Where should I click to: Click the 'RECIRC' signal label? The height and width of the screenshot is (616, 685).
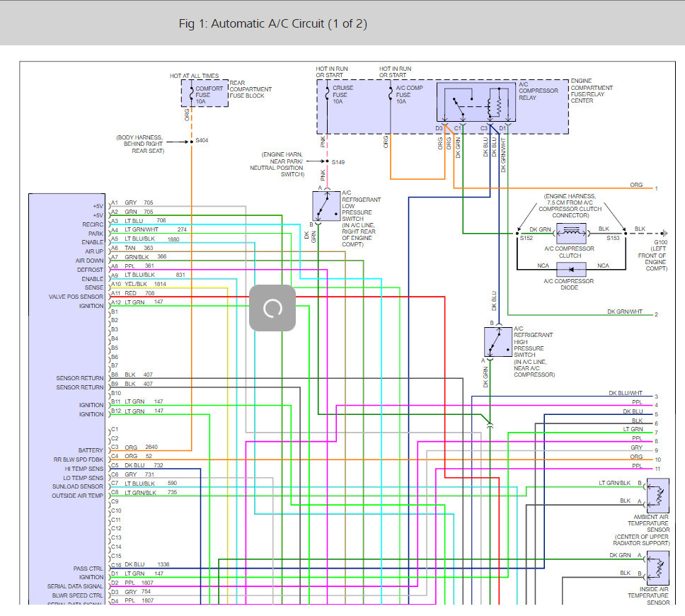point(93,224)
